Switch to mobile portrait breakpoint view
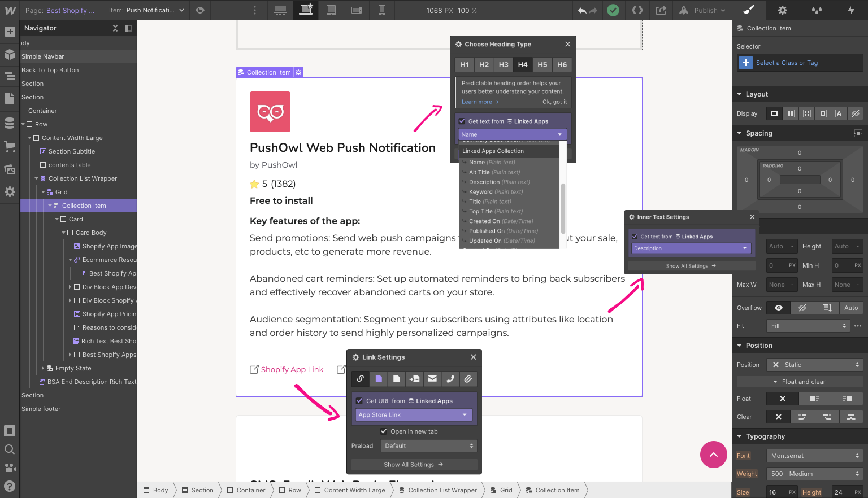 [382, 10]
